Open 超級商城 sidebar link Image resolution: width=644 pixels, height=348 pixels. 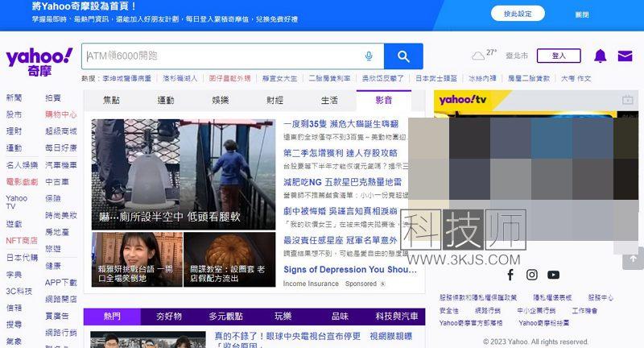(61, 131)
